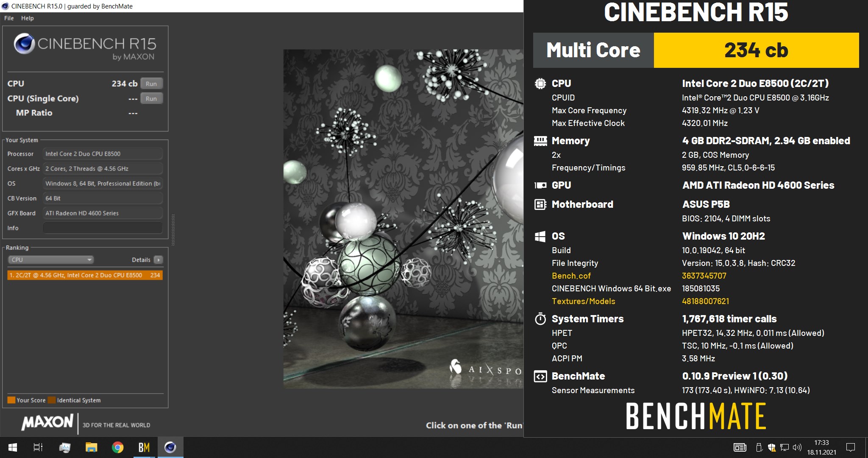The width and height of the screenshot is (868, 458).
Task: Click the panel splitter grip handle
Action: [173, 230]
